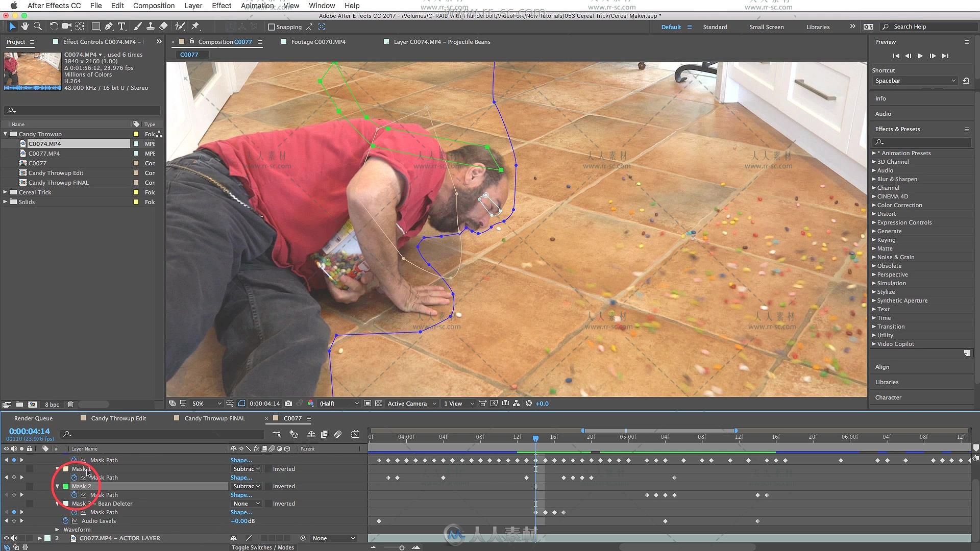The image size is (980, 551).
Task: Enable the Snapping checkbox
Action: coord(272,27)
